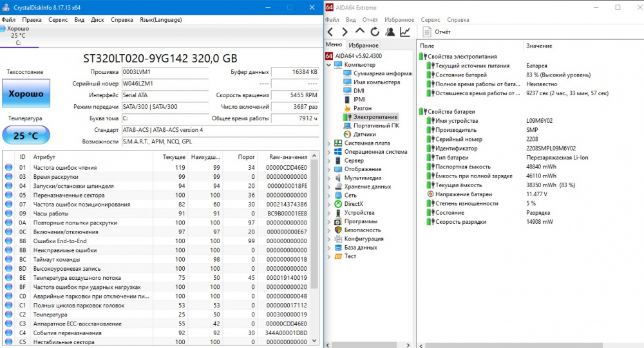Click status circle of Температура row C2

[x=8, y=315]
